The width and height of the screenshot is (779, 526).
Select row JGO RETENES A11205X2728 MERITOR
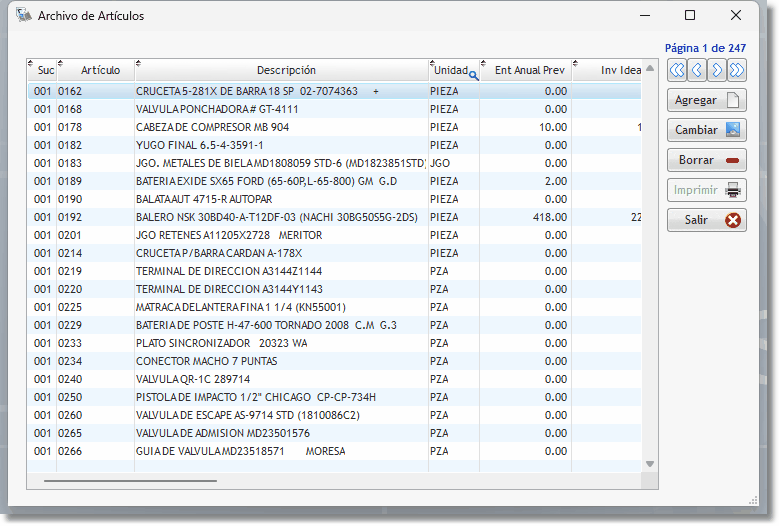[x=334, y=235]
